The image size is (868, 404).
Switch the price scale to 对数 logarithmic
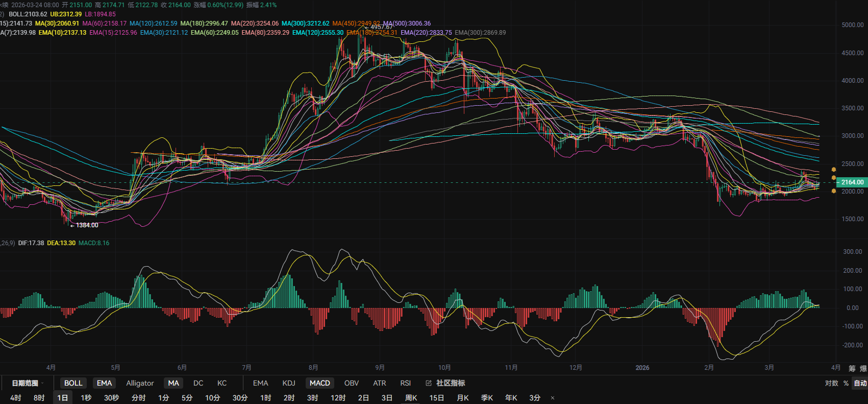(831, 383)
